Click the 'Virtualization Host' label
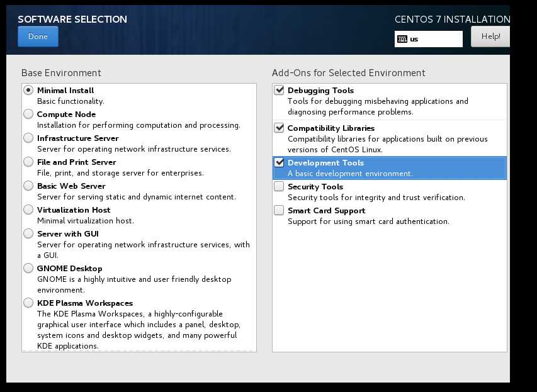The width and height of the screenshot is (537, 392). pyautogui.click(x=74, y=210)
